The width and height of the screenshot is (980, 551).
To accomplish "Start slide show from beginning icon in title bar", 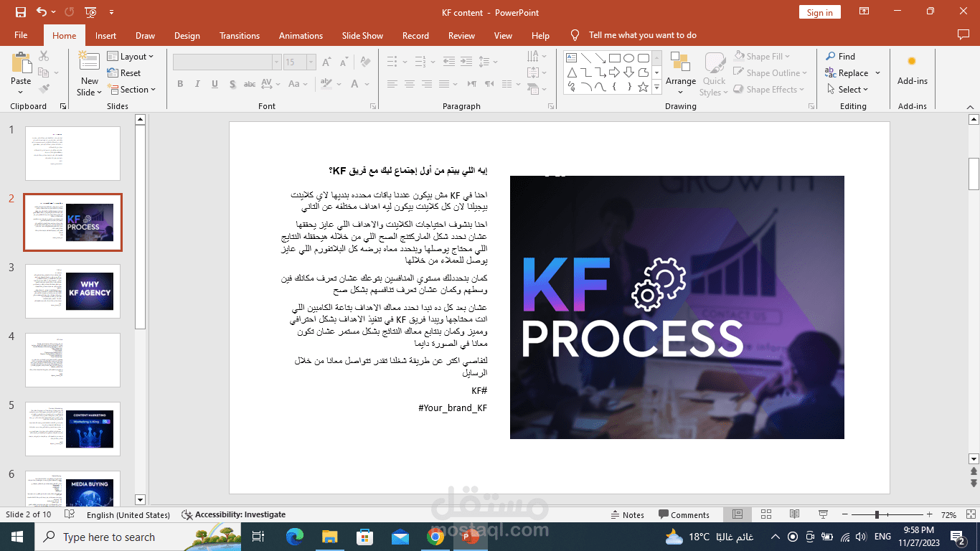I will tap(90, 12).
